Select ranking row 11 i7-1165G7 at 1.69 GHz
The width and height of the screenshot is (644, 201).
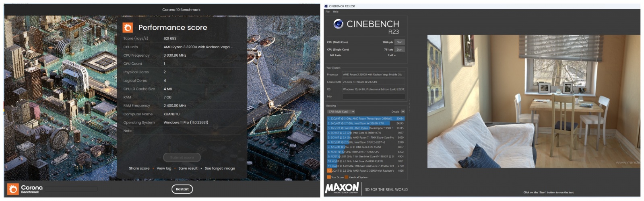[x=366, y=166]
